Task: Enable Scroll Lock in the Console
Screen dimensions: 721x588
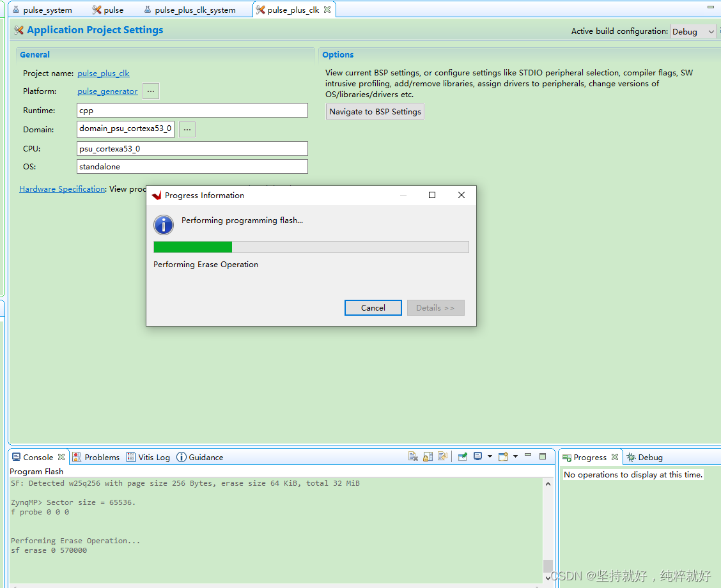Action: pyautogui.click(x=427, y=456)
